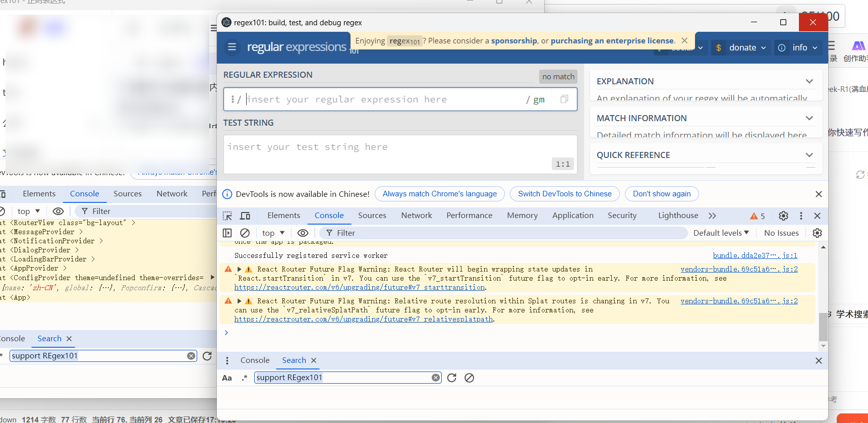
Task: Click the No Issues indicator
Action: pyautogui.click(x=781, y=233)
